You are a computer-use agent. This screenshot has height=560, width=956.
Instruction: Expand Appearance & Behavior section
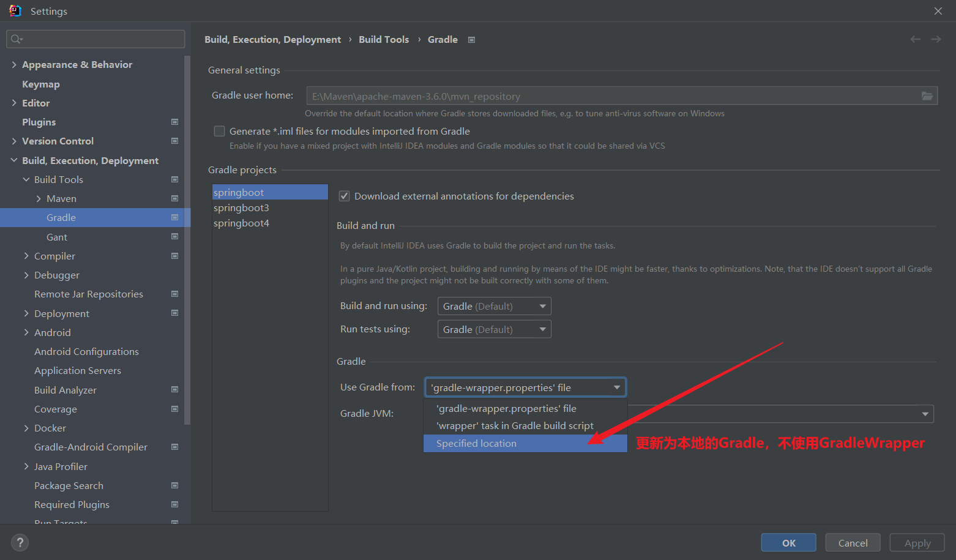14,64
